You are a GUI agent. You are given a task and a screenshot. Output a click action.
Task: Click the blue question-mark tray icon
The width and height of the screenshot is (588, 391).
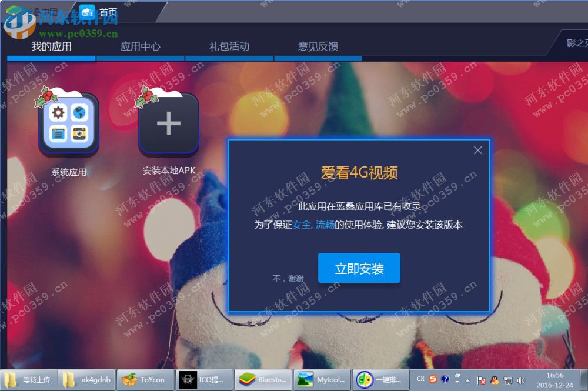click(445, 379)
